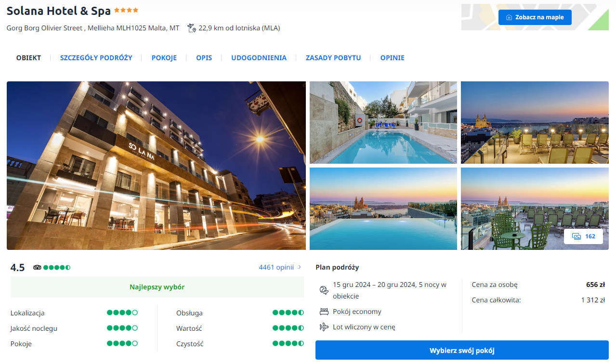This screenshot has width=616, height=364.
Task: Switch to the SZCZEGÓŁY PODRÓŻY tab
Action: pyautogui.click(x=96, y=58)
